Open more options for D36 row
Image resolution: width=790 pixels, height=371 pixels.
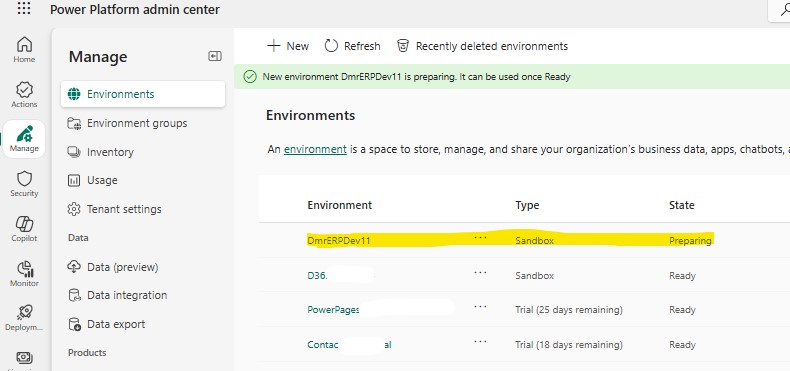click(481, 273)
